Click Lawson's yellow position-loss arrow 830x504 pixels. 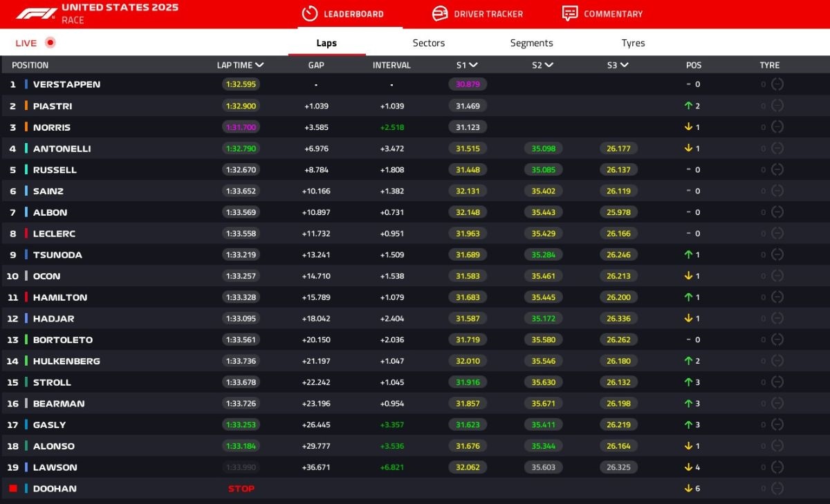coord(688,467)
